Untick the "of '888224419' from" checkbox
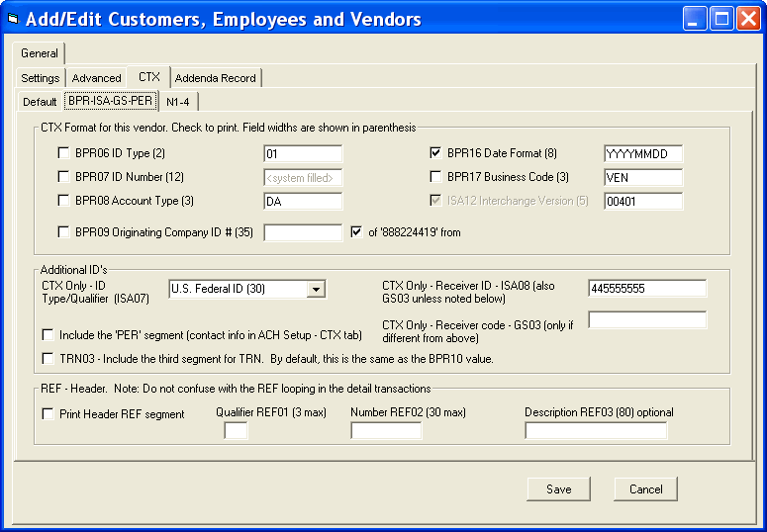This screenshot has width=767, height=532. pos(356,231)
